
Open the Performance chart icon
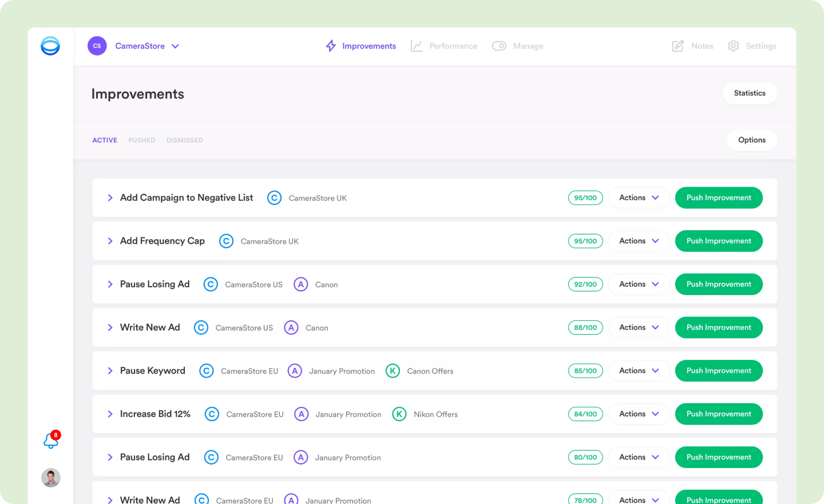(417, 46)
